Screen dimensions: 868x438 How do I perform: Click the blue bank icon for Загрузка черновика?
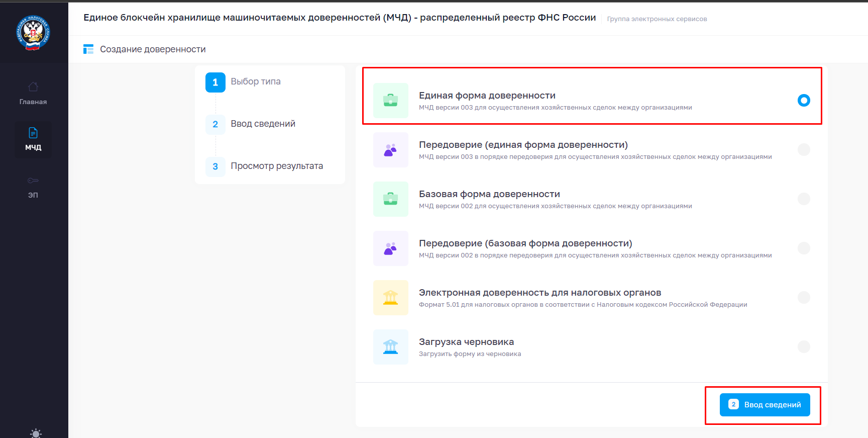[x=391, y=347]
